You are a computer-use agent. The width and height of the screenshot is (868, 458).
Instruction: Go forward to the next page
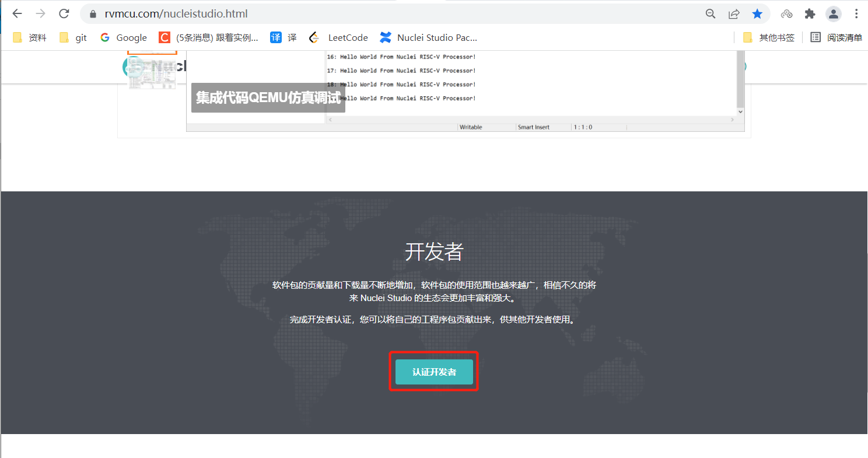40,13
